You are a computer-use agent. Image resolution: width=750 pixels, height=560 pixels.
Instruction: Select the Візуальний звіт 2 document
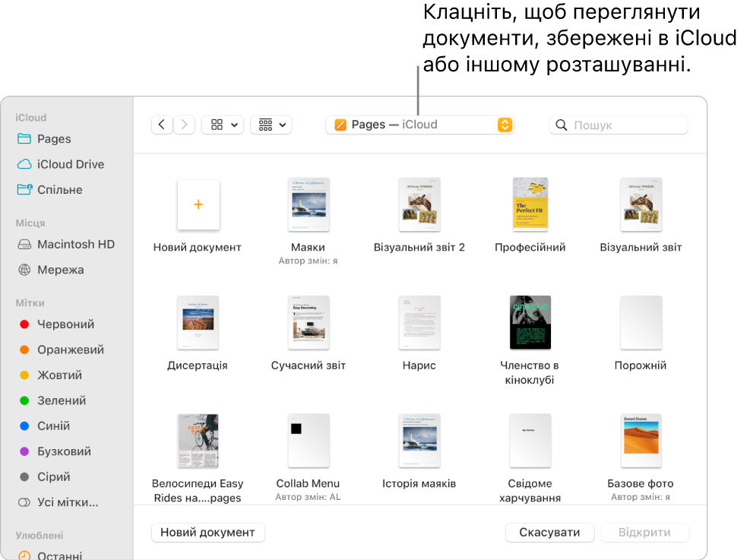coord(419,204)
